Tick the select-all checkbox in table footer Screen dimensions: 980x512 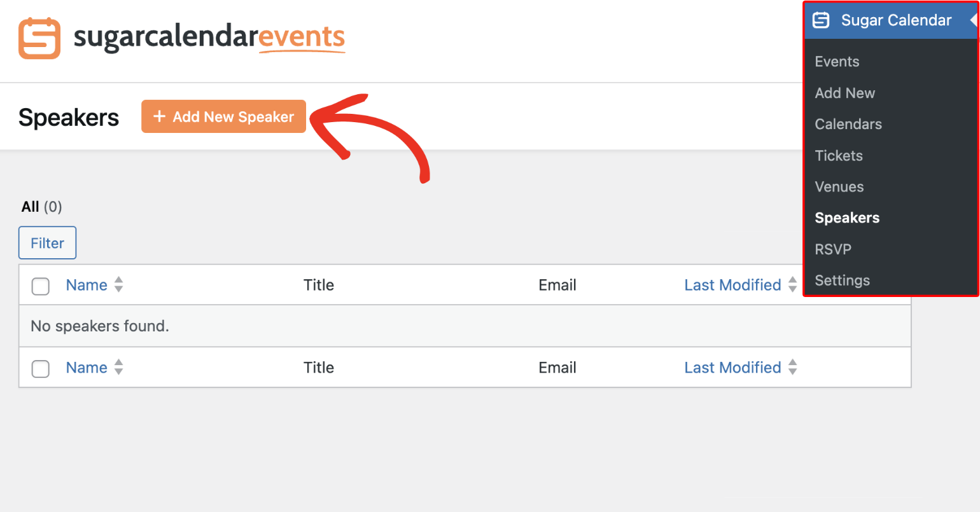(x=41, y=369)
